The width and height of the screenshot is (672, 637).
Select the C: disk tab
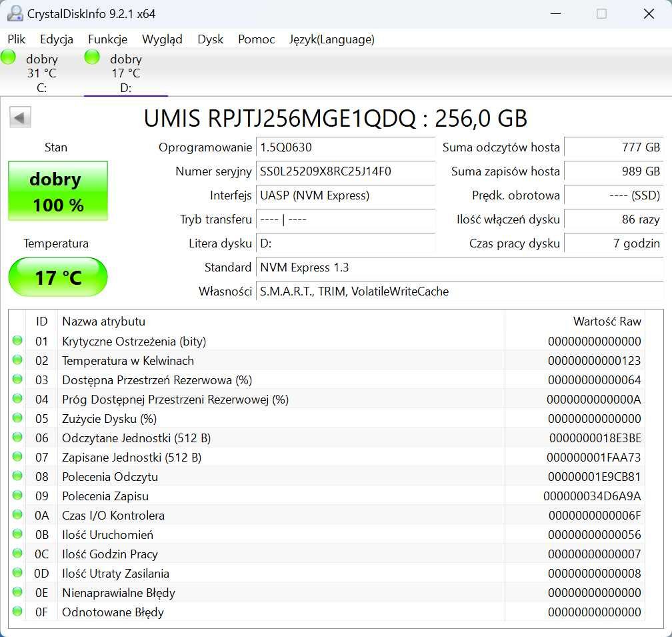[41, 73]
